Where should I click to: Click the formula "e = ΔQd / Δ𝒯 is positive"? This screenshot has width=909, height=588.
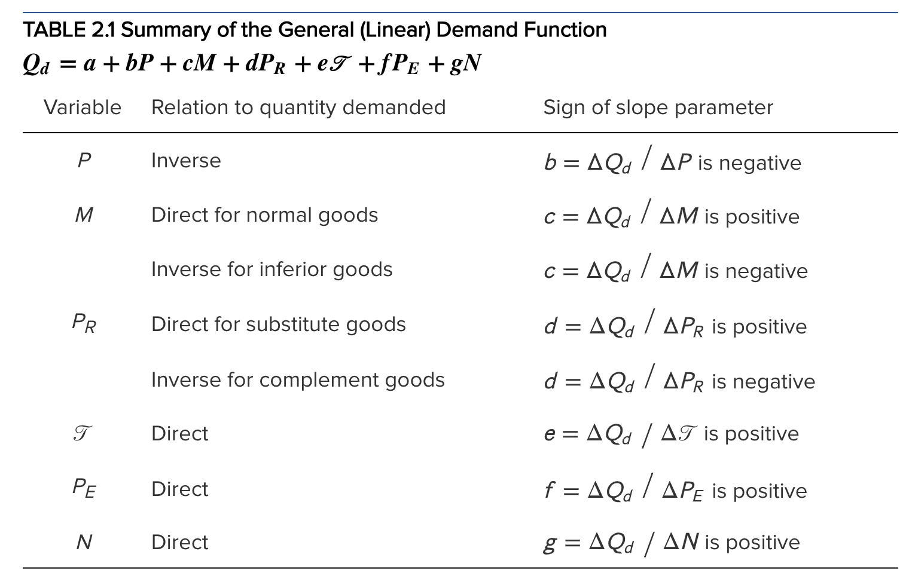[x=671, y=434]
